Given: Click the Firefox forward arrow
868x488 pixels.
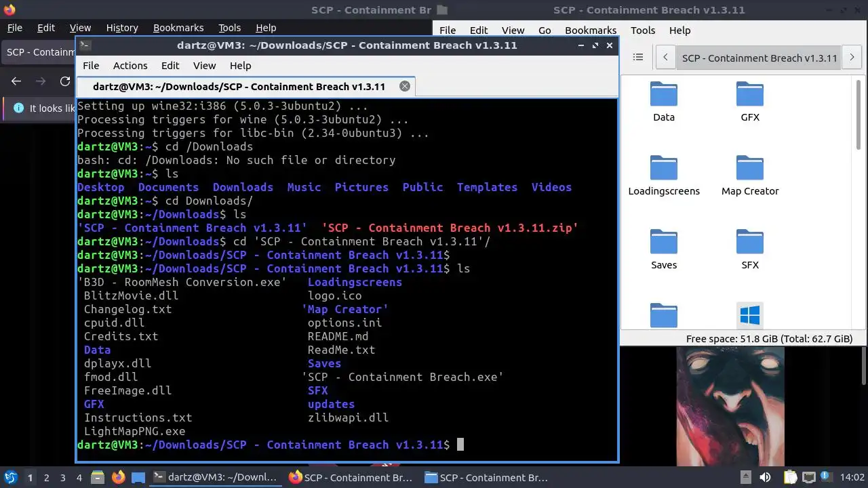Looking at the screenshot, I should (41, 81).
